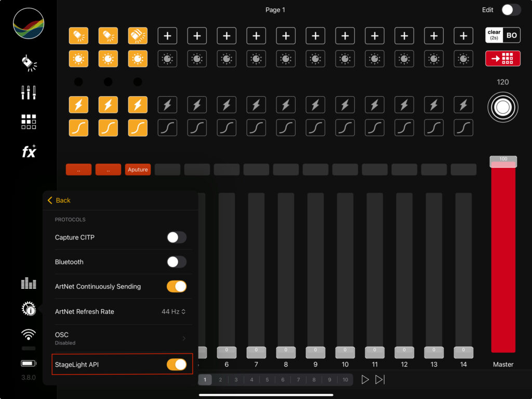Enable the Capture CITP protocol switch
The image size is (532, 399).
tap(176, 237)
